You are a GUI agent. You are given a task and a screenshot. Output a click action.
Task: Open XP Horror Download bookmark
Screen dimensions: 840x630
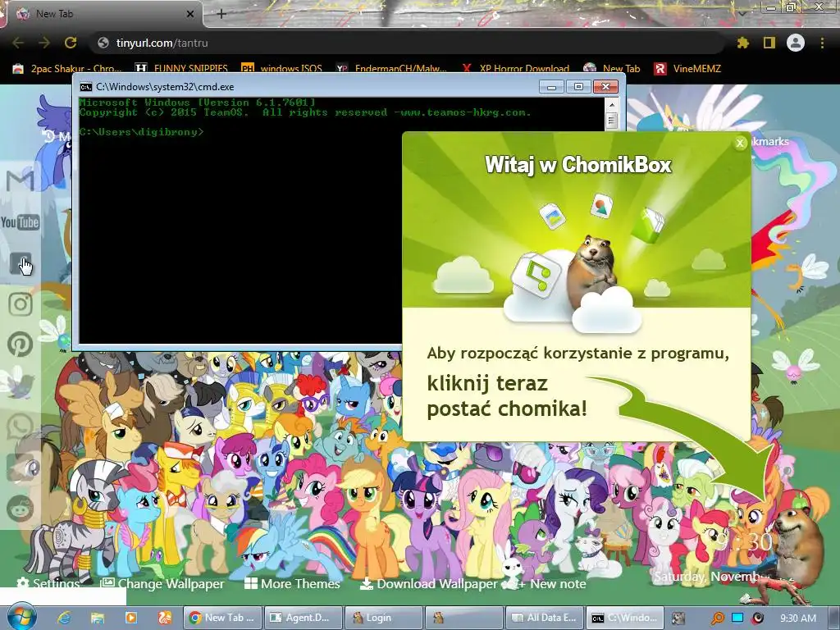pos(515,69)
